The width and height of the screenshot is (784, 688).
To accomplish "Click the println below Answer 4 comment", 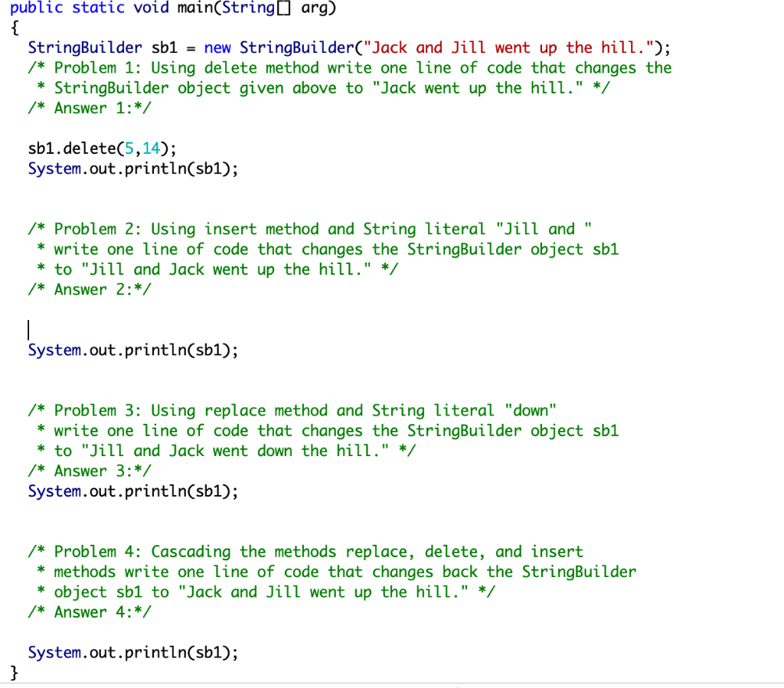I will point(132,652).
